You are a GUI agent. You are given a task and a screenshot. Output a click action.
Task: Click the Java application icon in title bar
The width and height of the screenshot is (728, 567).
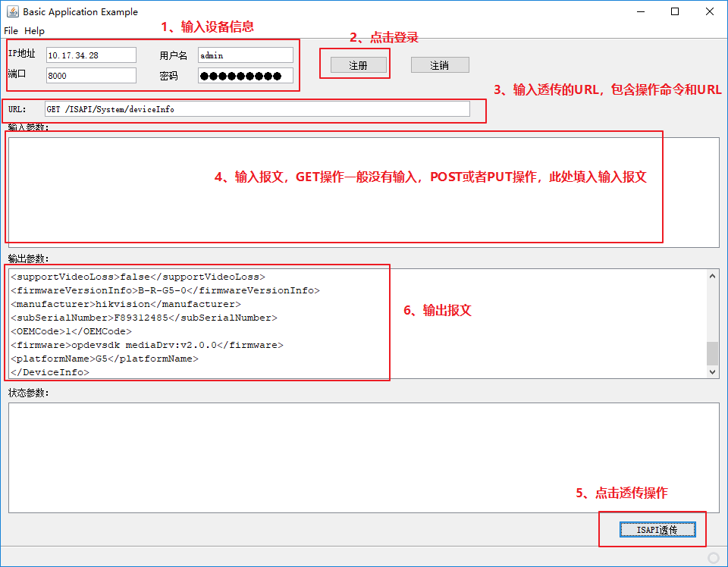click(x=11, y=11)
